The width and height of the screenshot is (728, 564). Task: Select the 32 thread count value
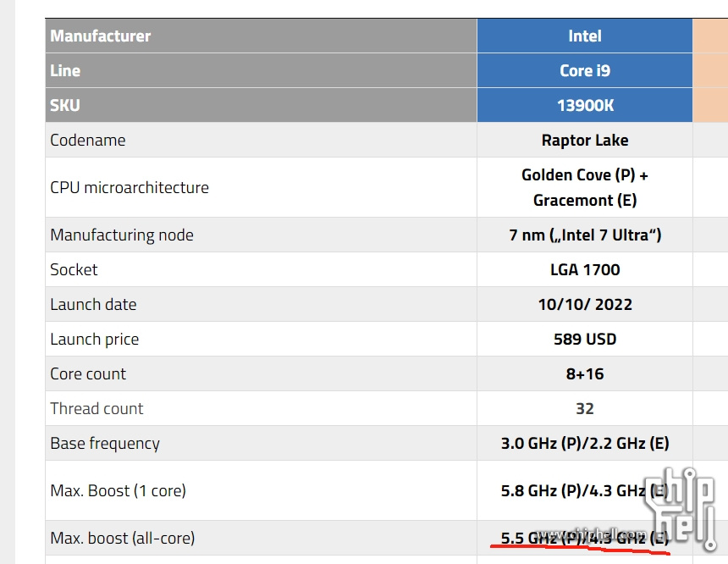point(585,409)
